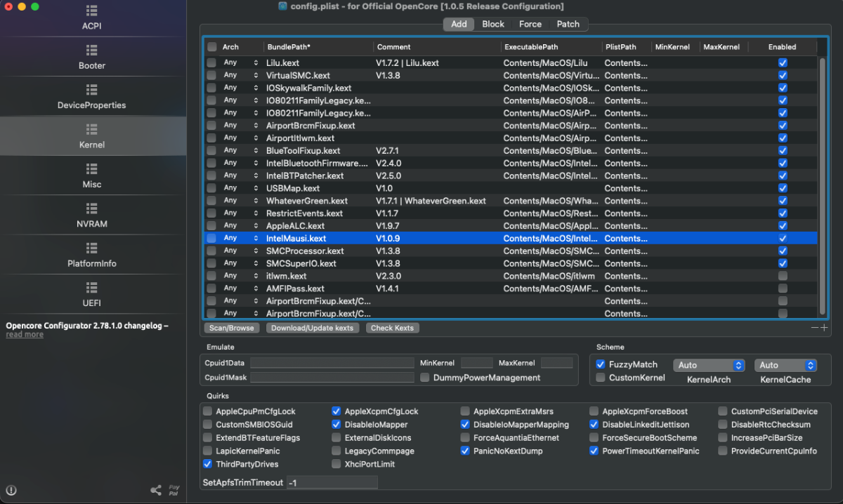Image resolution: width=843 pixels, height=504 pixels.
Task: Toggle DummyPowerManagement checkbox
Action: pyautogui.click(x=425, y=378)
